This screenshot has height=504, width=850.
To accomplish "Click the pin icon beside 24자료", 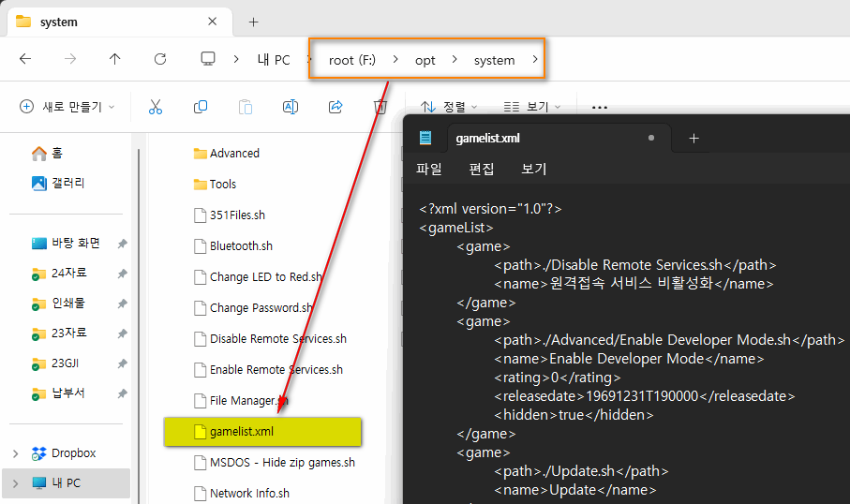I will click(122, 274).
